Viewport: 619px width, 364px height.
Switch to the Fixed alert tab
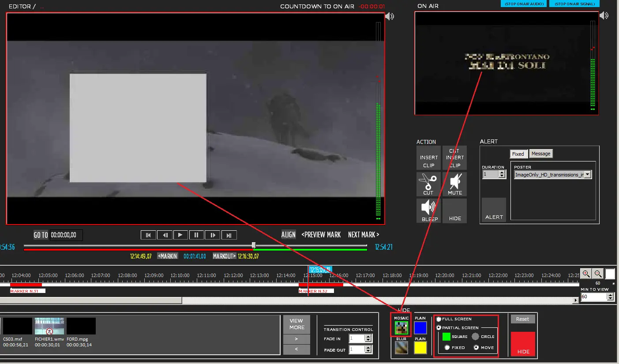tap(518, 154)
